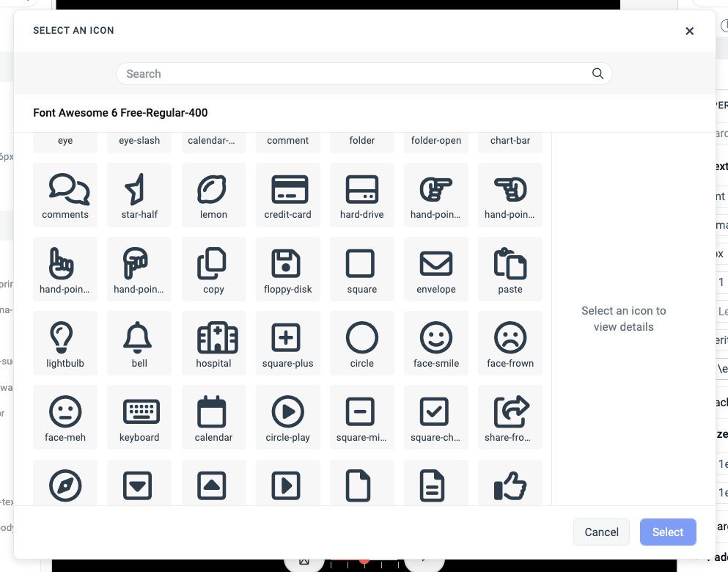The height and width of the screenshot is (572, 728).
Task: Select the hand pointing left icon
Action: 510,195
